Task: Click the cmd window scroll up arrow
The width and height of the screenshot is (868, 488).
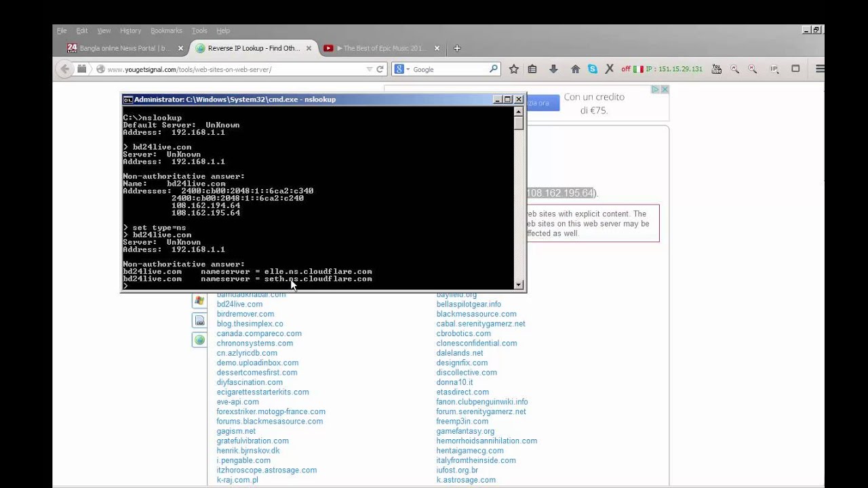Action: click(x=519, y=111)
